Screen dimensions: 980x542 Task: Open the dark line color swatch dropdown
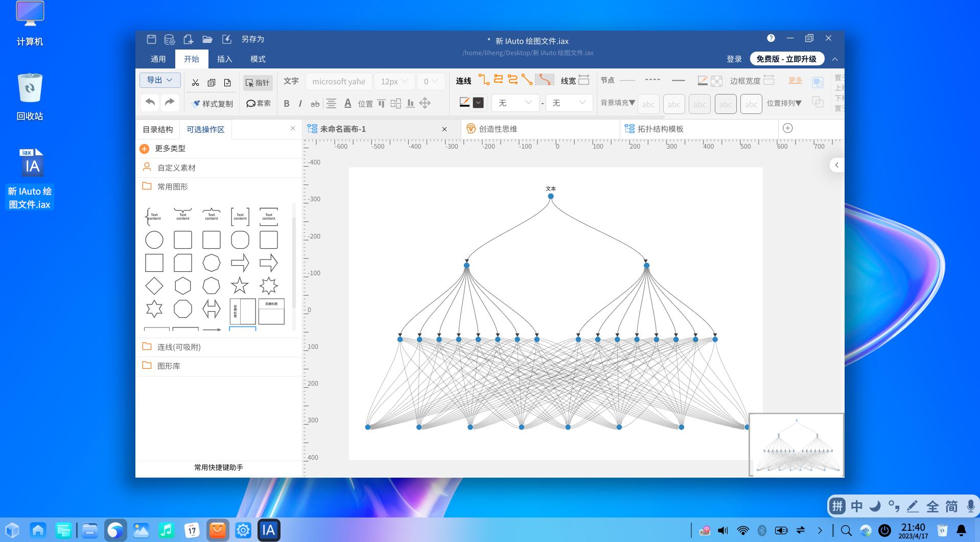(x=478, y=103)
